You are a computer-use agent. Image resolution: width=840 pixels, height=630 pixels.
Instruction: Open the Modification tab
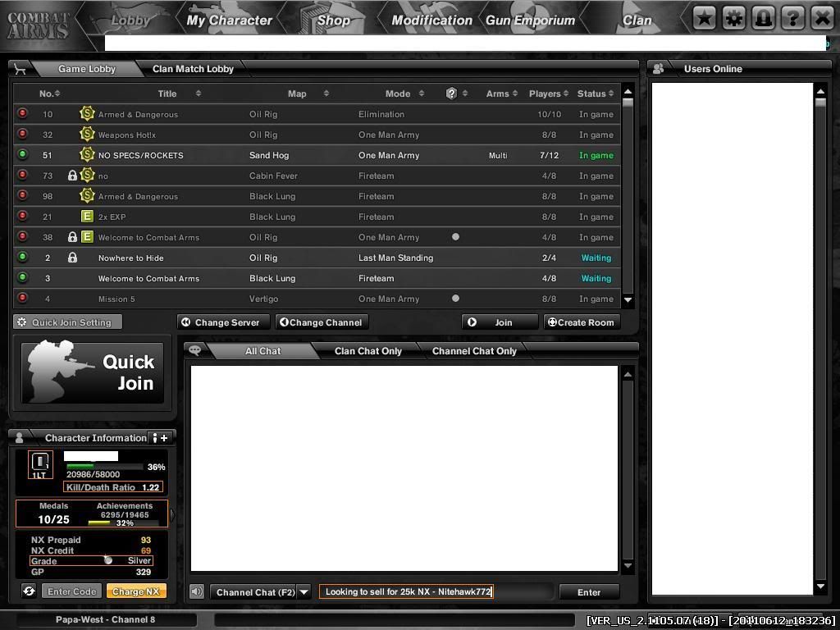[x=431, y=21]
